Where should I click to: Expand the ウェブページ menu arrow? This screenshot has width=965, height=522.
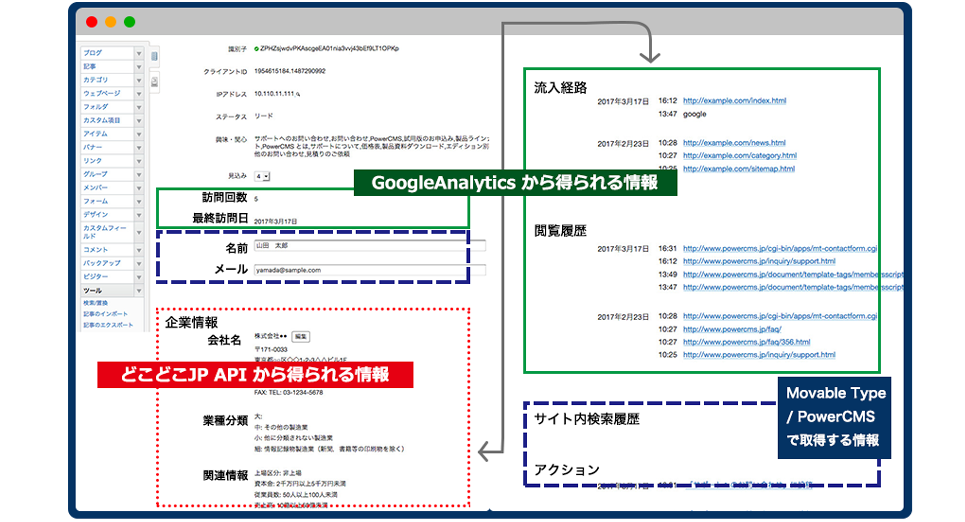138,94
